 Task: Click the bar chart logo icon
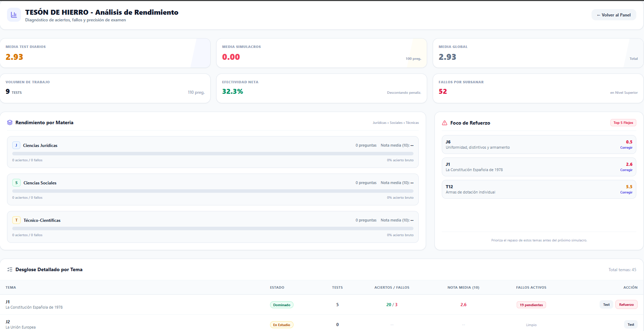[14, 15]
